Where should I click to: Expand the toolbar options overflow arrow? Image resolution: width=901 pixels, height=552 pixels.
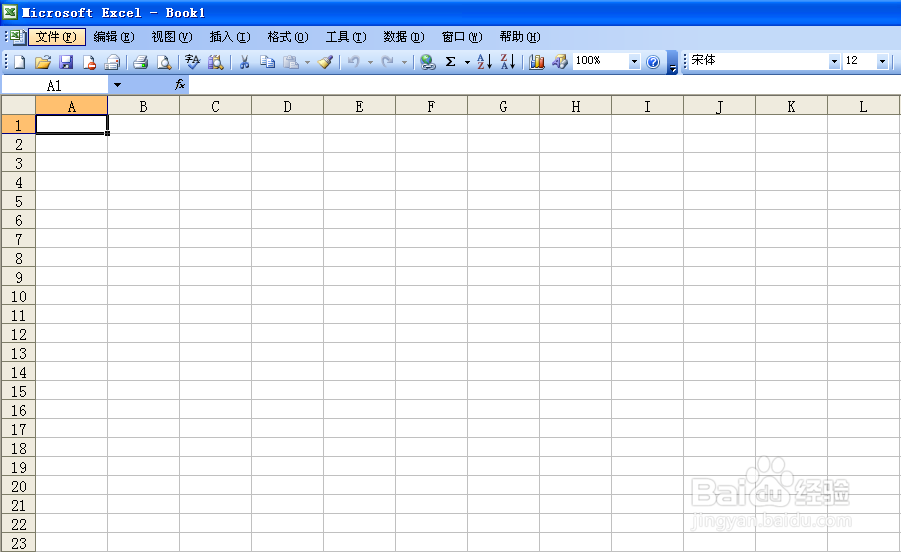672,63
